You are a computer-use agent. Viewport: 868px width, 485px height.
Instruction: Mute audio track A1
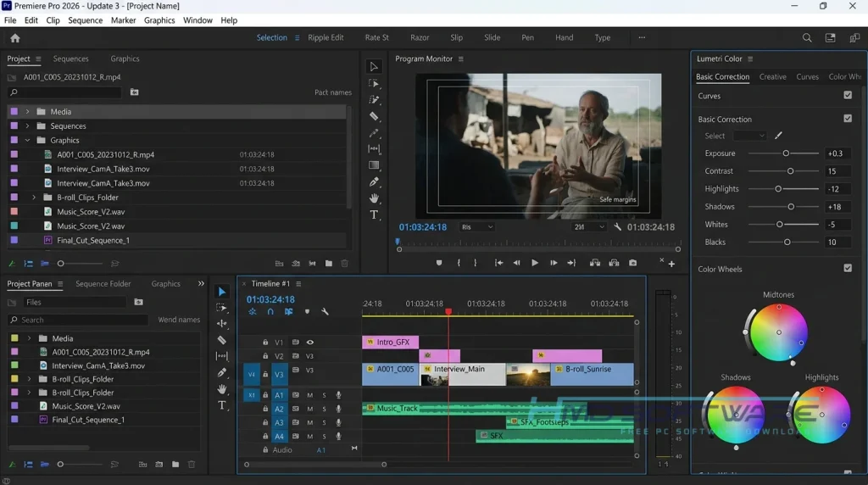tap(310, 395)
